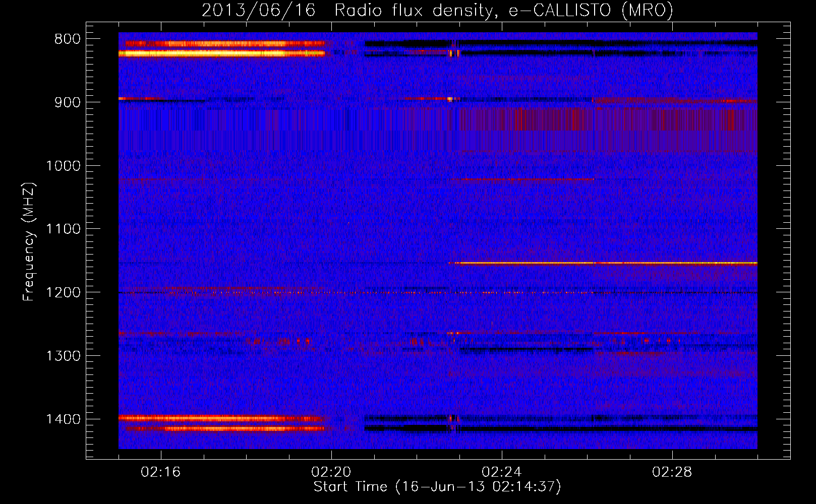816x504 pixels.
Task: Click the 02:20 time axis label
Action: (331, 472)
